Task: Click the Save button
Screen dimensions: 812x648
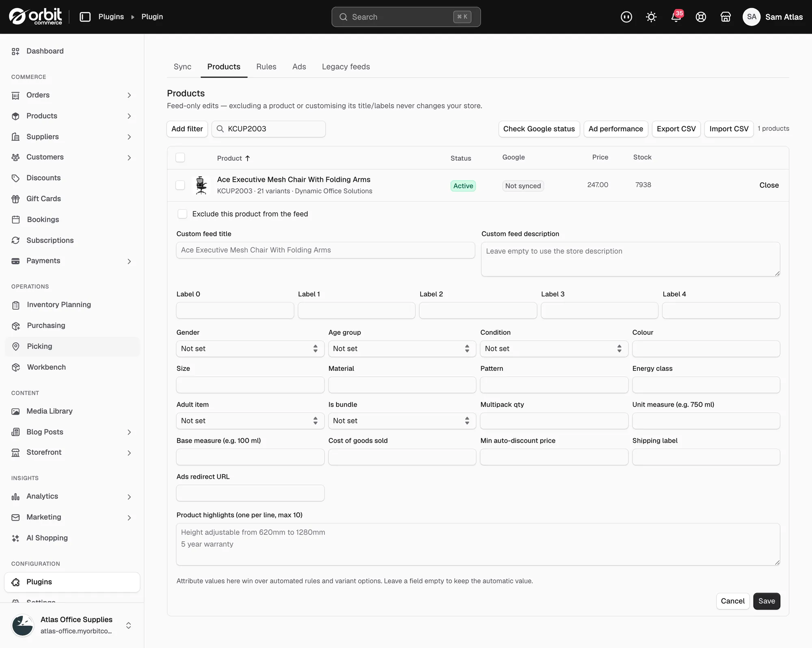Action: (767, 601)
